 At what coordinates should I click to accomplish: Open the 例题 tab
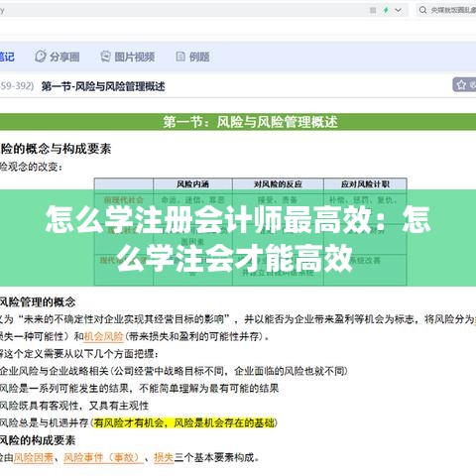tap(192, 57)
